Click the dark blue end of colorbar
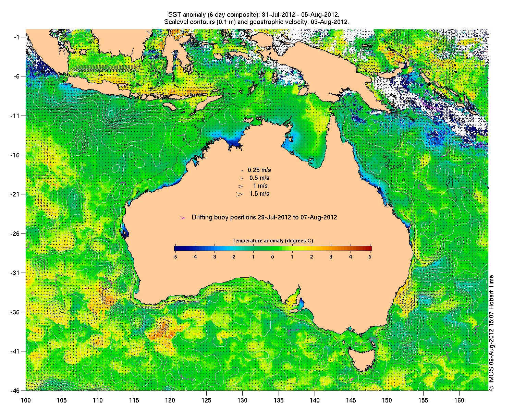The height and width of the screenshot is (420, 514). pos(176,249)
